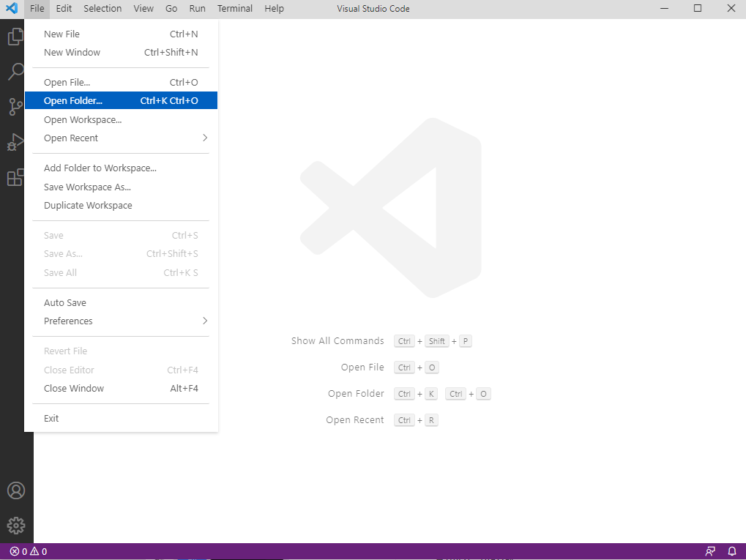Choose Save Workspace As...
The width and height of the screenshot is (746, 560).
pyautogui.click(x=121, y=187)
